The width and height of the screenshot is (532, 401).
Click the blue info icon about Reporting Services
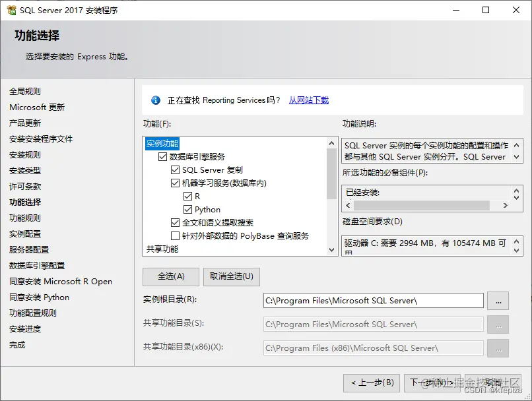click(155, 100)
